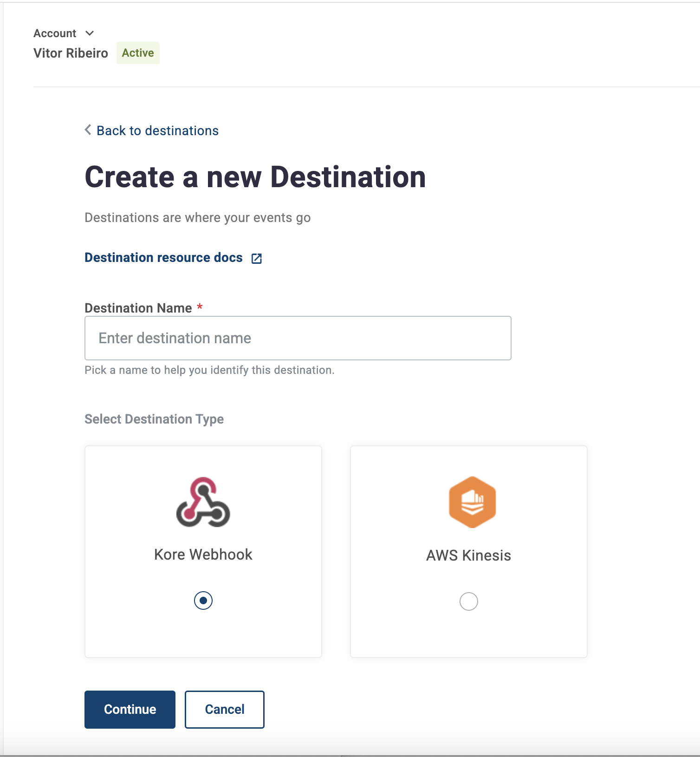Select the Kore Webhook radio button
Image resolution: width=700 pixels, height=757 pixels.
click(203, 600)
